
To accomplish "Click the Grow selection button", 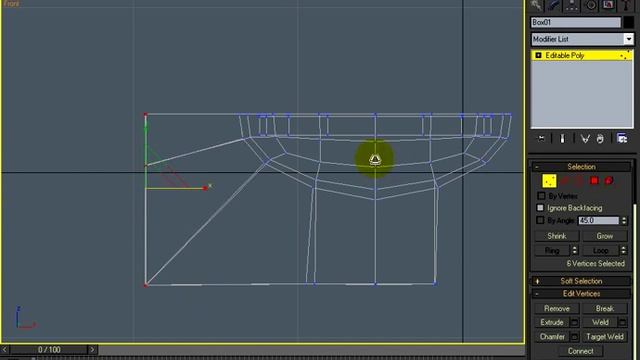I will tap(604, 236).
